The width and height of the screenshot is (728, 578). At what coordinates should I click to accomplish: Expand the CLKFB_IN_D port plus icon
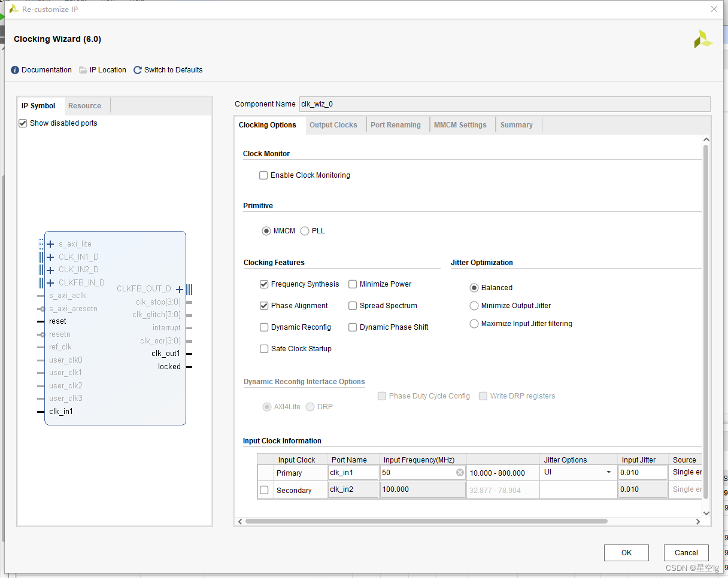pyautogui.click(x=50, y=283)
